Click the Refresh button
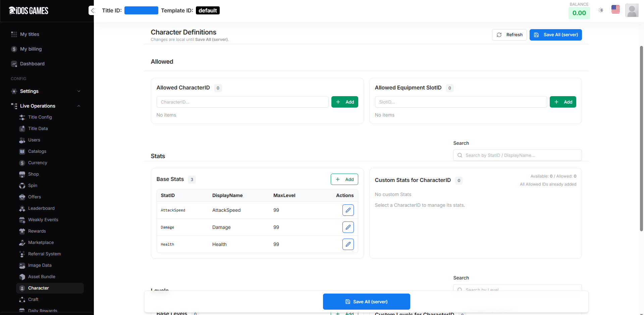Screen dimensions: 644x315 point(509,35)
